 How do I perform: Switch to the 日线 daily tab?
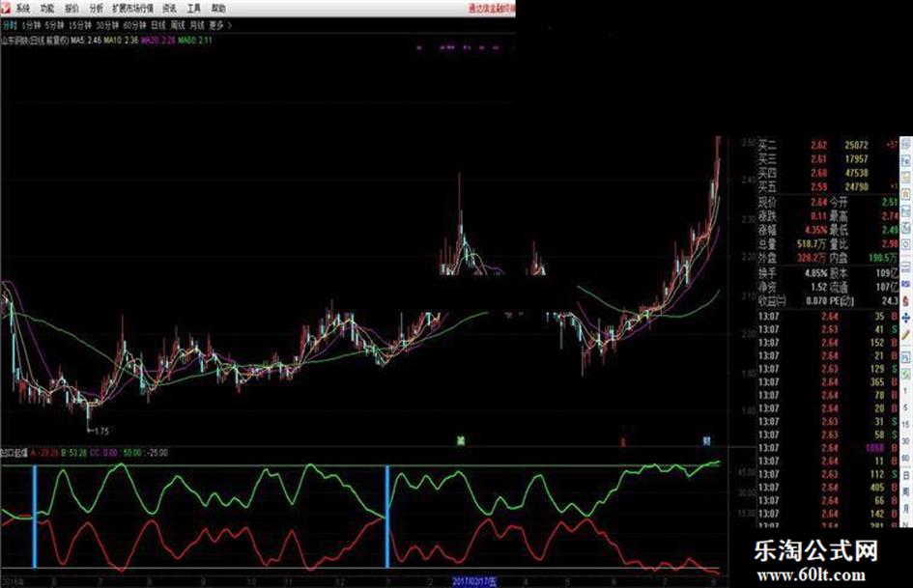[x=158, y=26]
